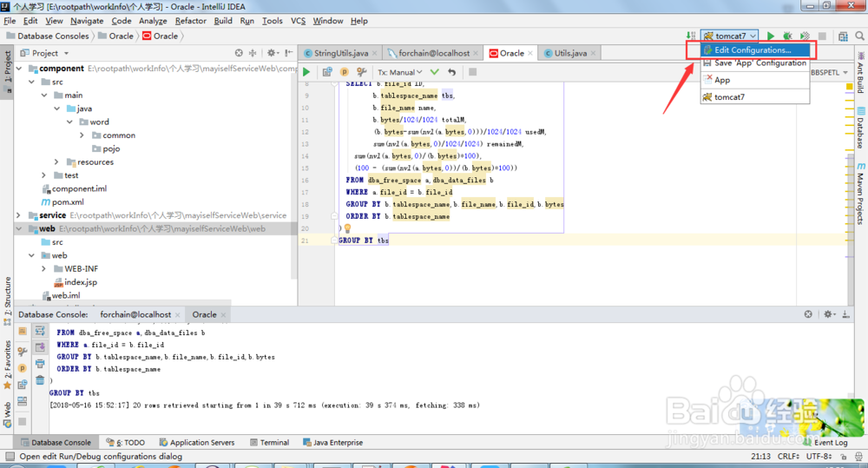The width and height of the screenshot is (868, 468).
Task: Open the Tx: Manual transaction mode dropdown
Action: pyautogui.click(x=399, y=72)
